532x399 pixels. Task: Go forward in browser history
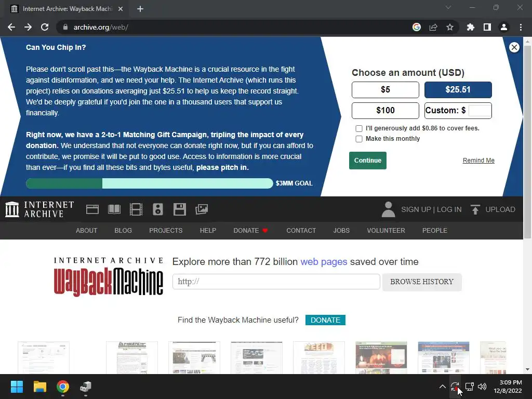click(x=28, y=27)
